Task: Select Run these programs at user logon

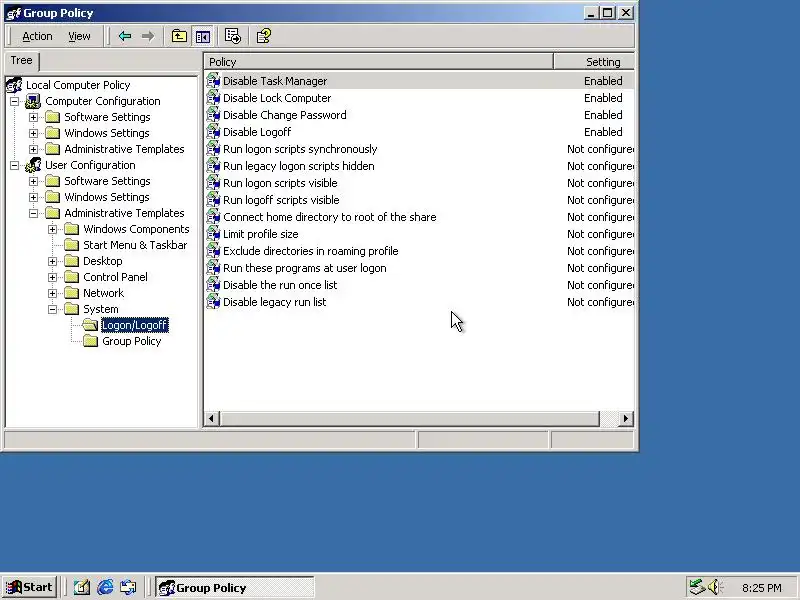Action: [305, 268]
